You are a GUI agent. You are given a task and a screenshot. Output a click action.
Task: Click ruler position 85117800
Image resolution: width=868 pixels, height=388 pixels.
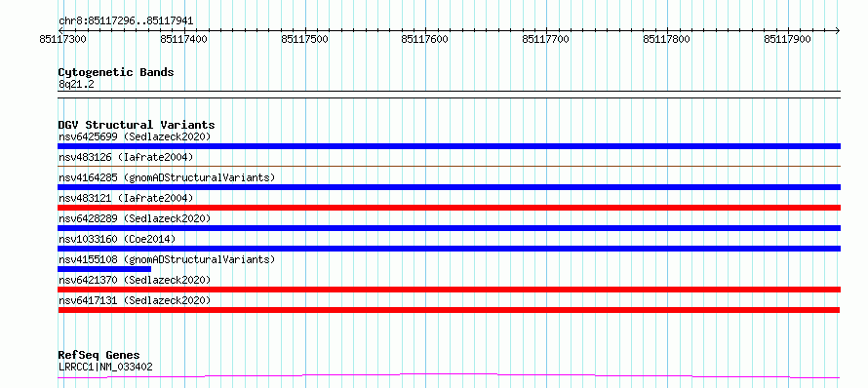pos(666,39)
